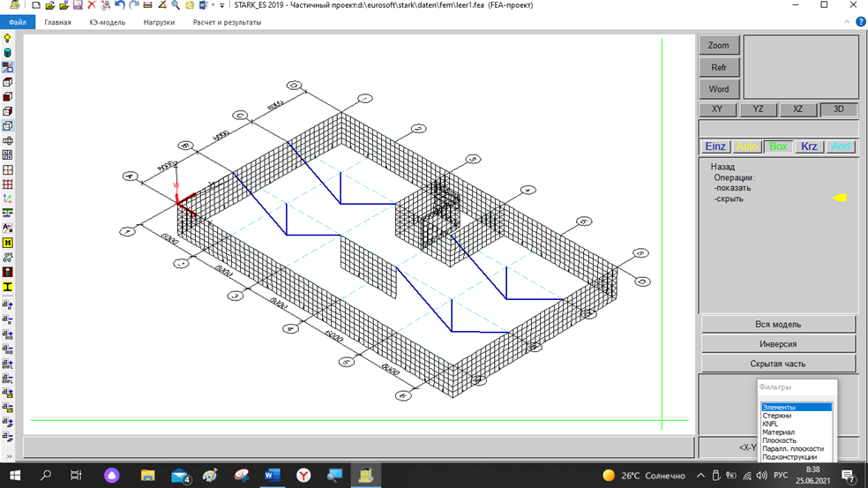Select the Einz selection mode

click(715, 146)
